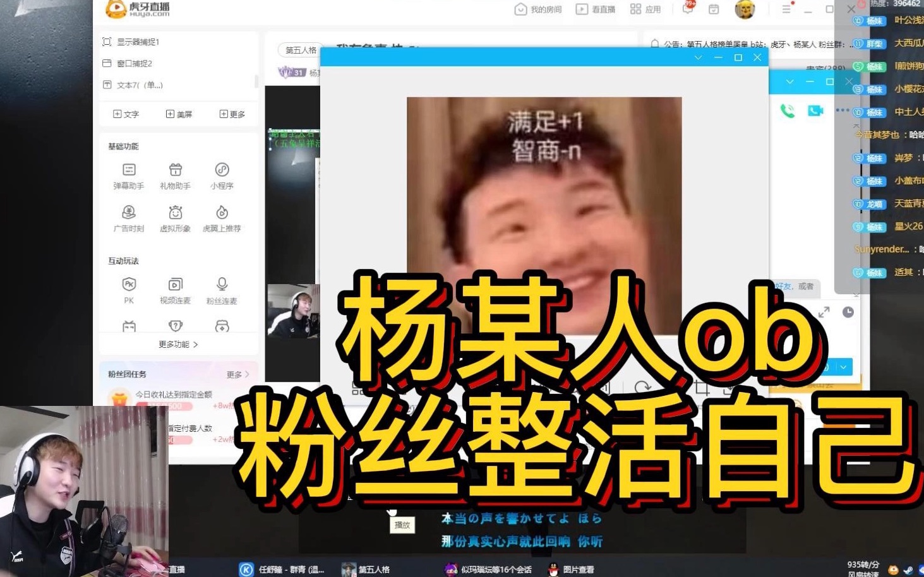This screenshot has height=577, width=924.
Task: Open the 虚拟形象 virtual avatar feature
Action: [x=175, y=219]
